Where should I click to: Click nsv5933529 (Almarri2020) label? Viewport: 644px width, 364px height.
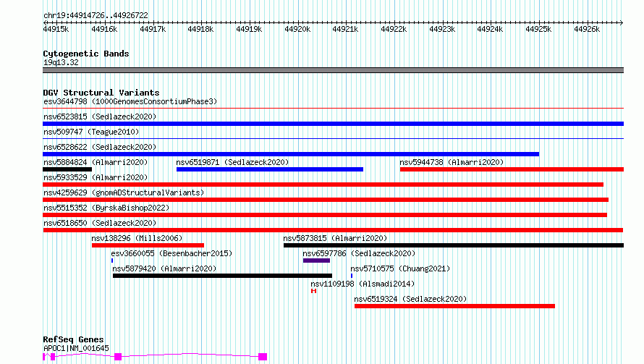(x=96, y=177)
